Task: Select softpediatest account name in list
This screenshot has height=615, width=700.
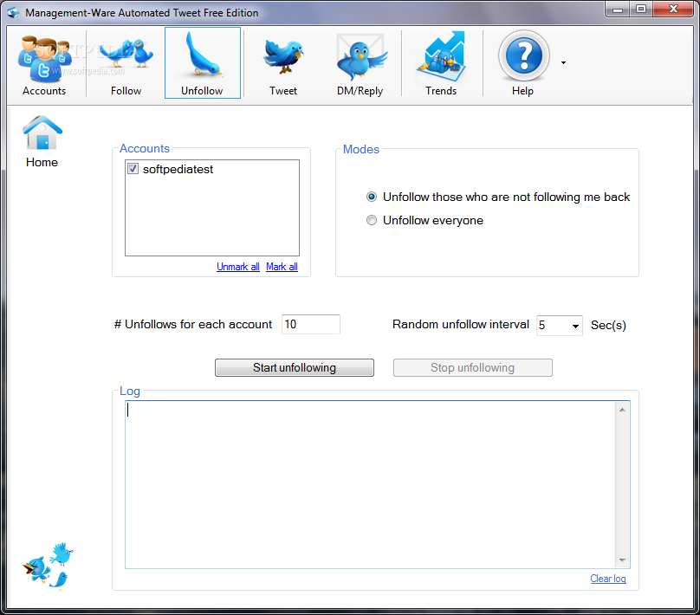Action: [178, 170]
